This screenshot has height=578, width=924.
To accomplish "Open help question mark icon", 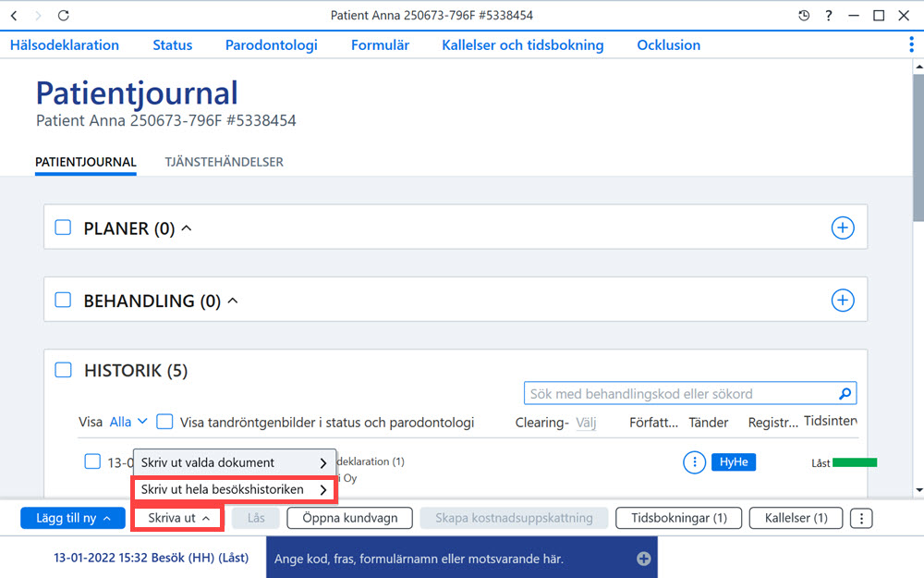I will point(829,16).
